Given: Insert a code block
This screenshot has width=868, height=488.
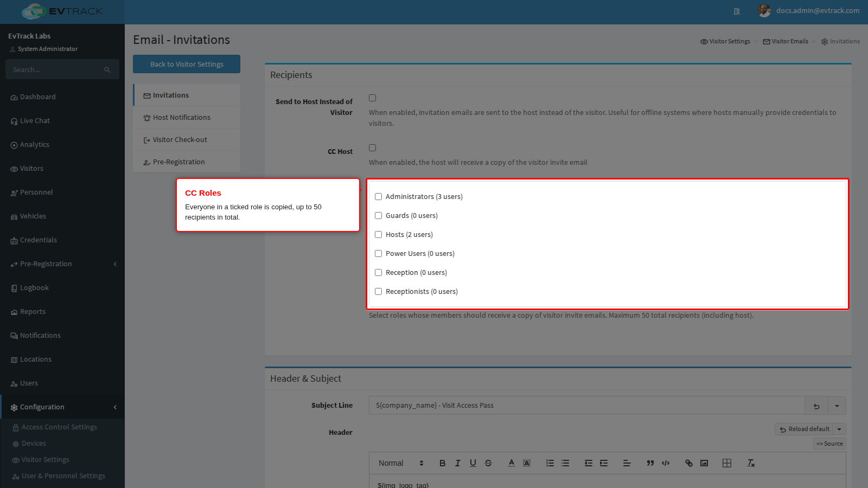Looking at the screenshot, I should [x=666, y=463].
